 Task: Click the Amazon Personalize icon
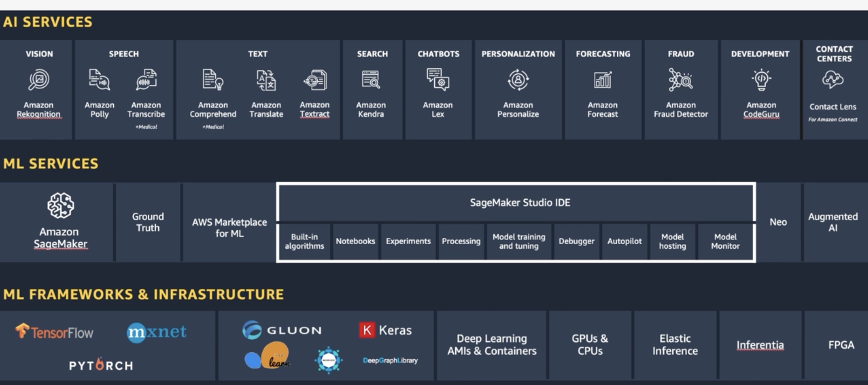point(518,79)
